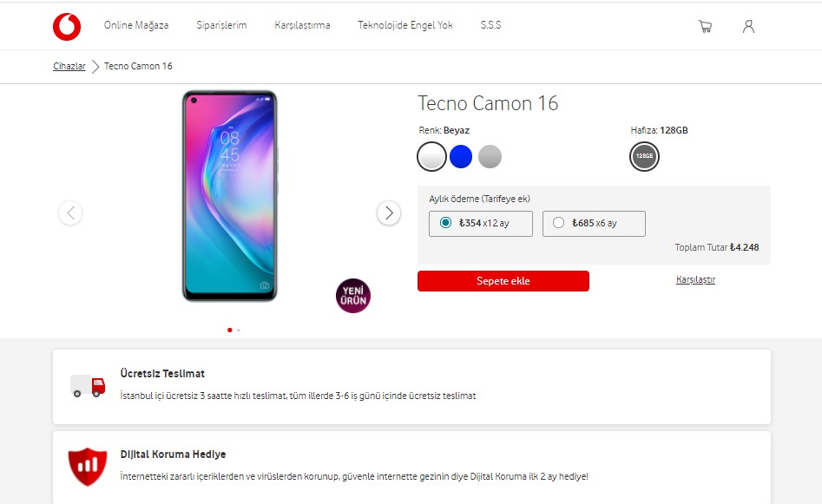Viewport: 822px width, 504px height.
Task: Click the Karşılaştır link
Action: pos(695,280)
